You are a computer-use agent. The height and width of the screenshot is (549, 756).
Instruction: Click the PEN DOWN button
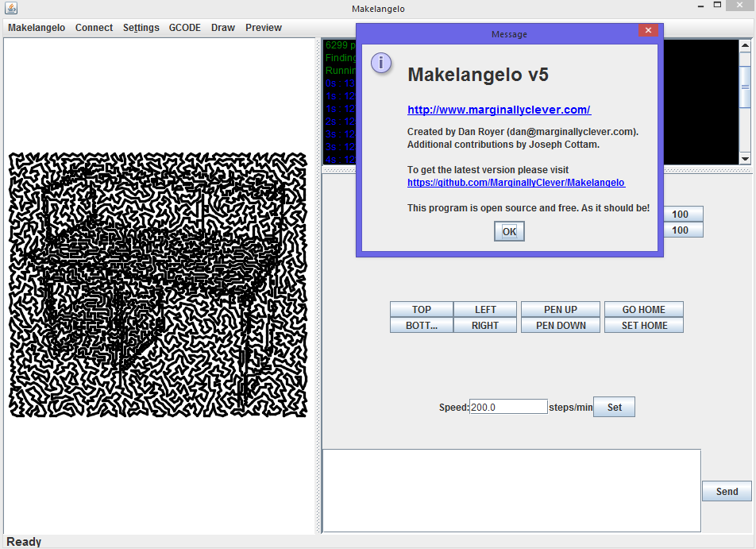561,325
